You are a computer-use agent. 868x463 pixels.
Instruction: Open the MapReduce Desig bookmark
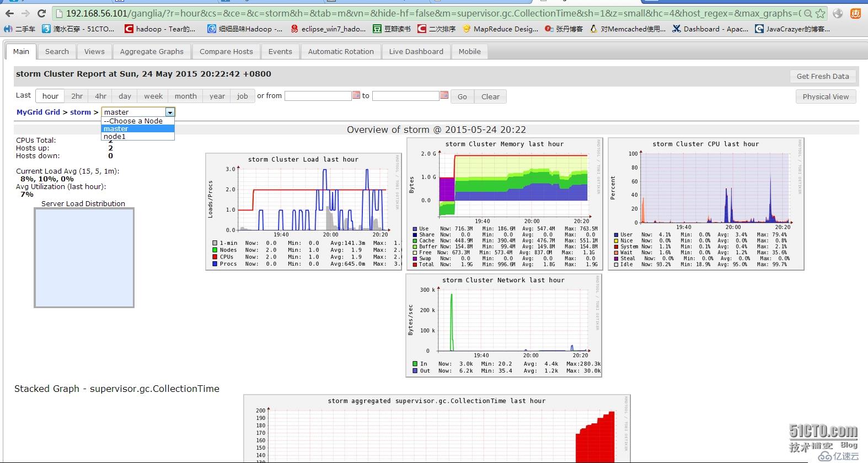(501, 29)
